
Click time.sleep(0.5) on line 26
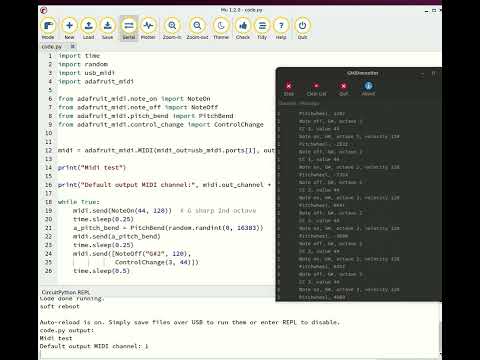click(x=101, y=271)
